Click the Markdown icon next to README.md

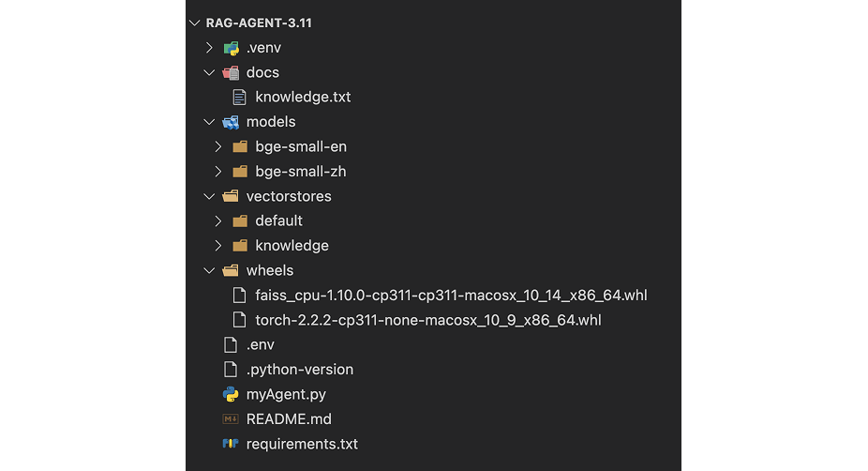coord(231,418)
